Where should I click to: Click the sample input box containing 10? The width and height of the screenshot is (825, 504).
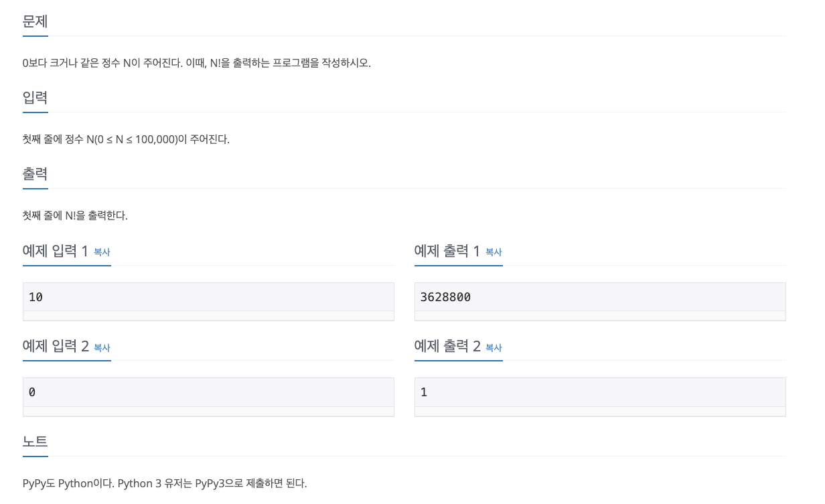pyautogui.click(x=208, y=297)
